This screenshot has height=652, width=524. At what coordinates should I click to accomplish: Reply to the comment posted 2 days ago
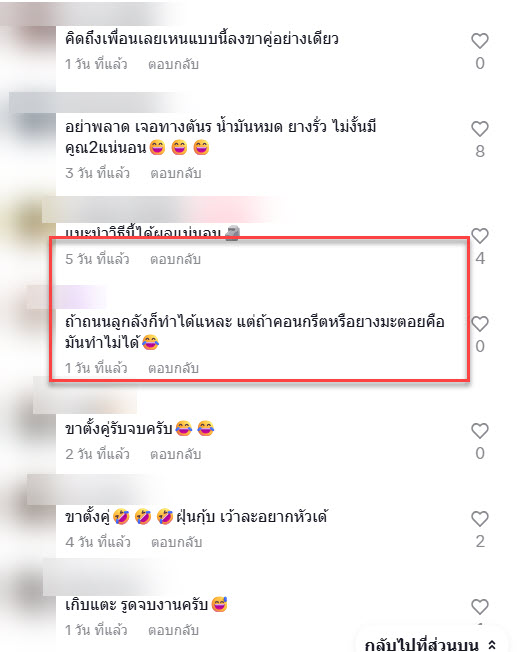[175, 454]
